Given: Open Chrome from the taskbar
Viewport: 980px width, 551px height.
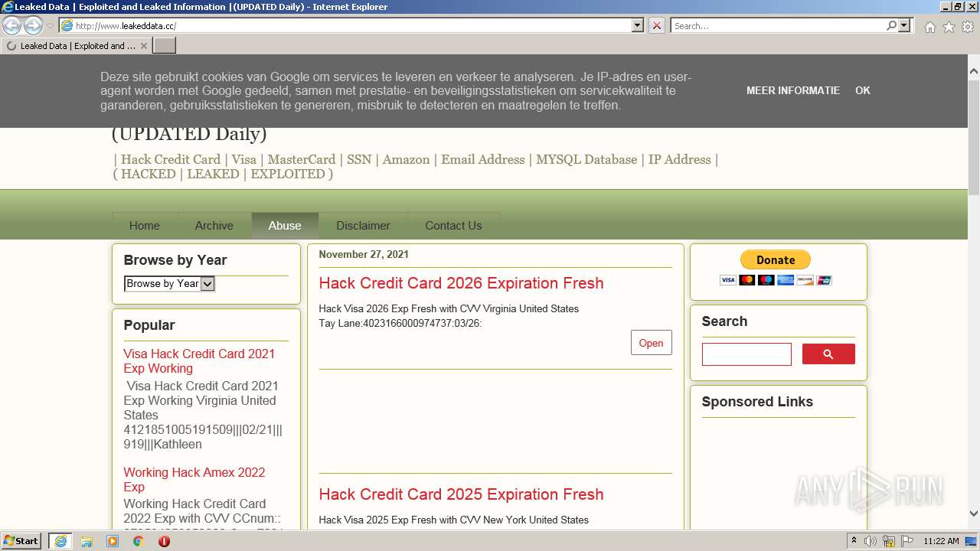Looking at the screenshot, I should point(139,541).
